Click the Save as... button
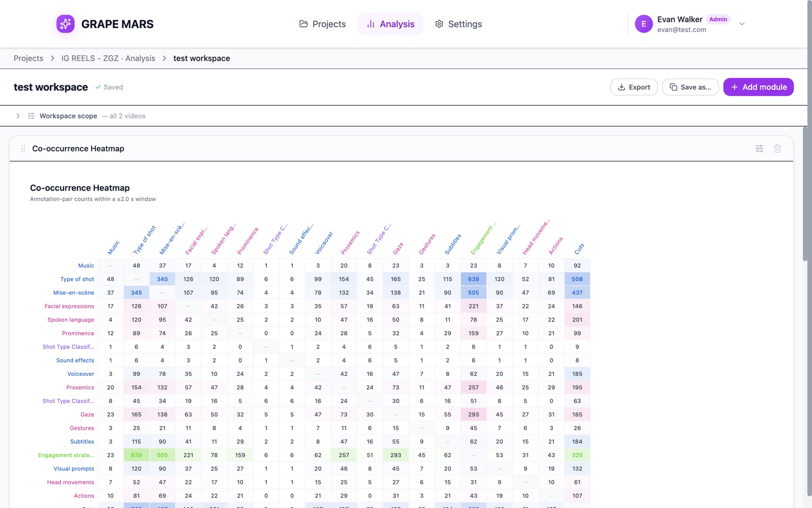The image size is (812, 508). point(690,87)
